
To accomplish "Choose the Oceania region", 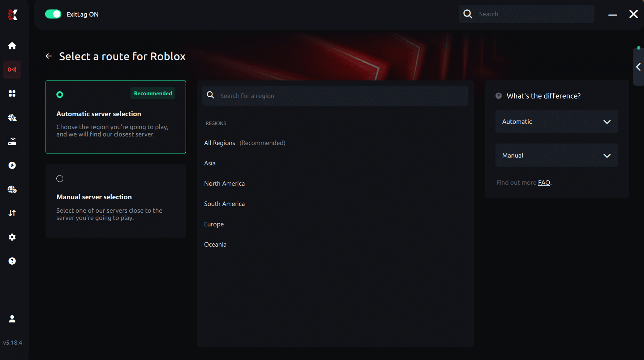I will coord(215,244).
